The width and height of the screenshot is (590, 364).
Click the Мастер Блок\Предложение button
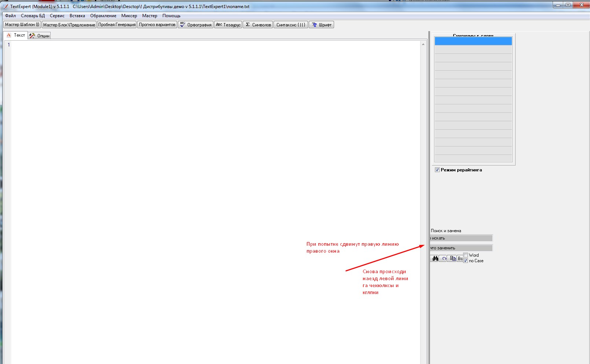69,25
